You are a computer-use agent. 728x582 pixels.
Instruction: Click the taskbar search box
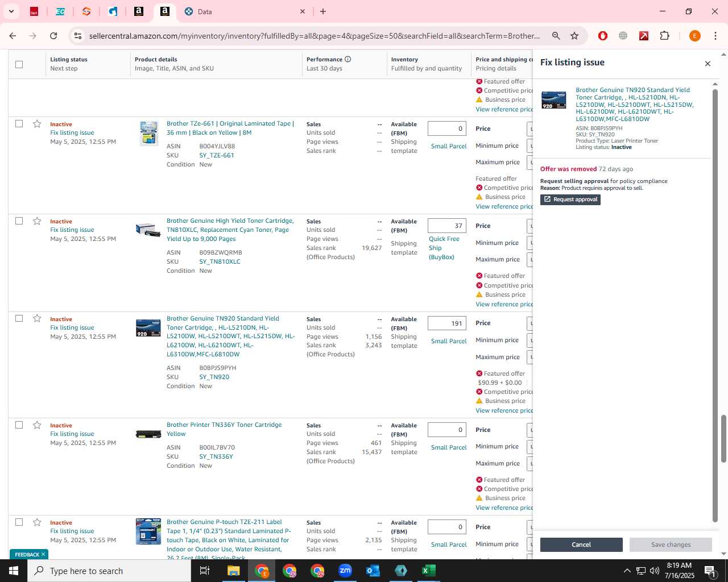point(109,571)
